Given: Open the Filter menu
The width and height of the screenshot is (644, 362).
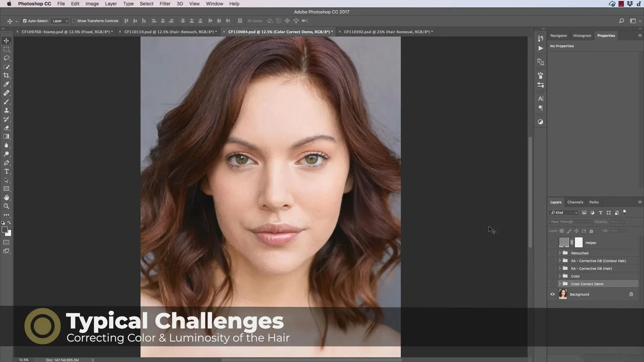Looking at the screenshot, I should (x=165, y=4).
